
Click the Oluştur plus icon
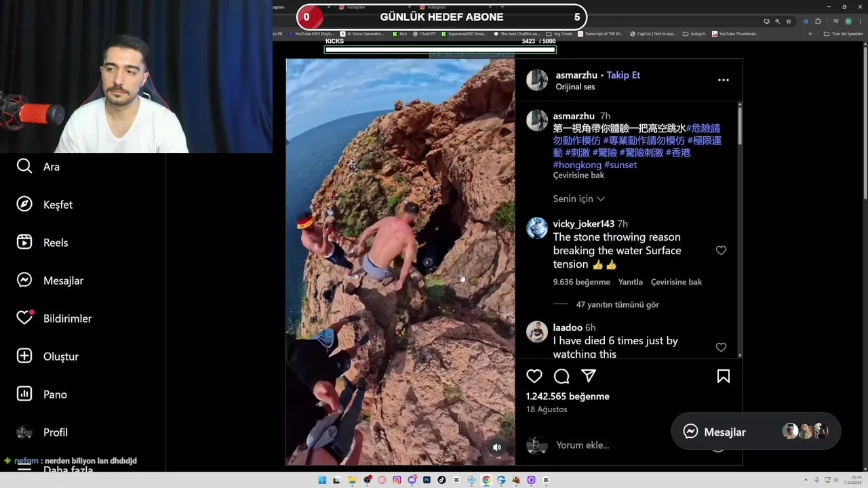coord(24,356)
